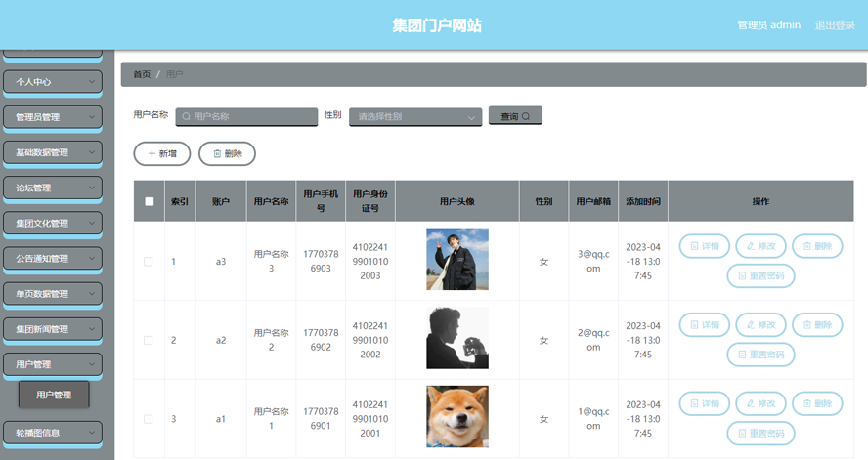Expand the 单页数据管理 sidebar menu
868x460 pixels.
[x=53, y=294]
